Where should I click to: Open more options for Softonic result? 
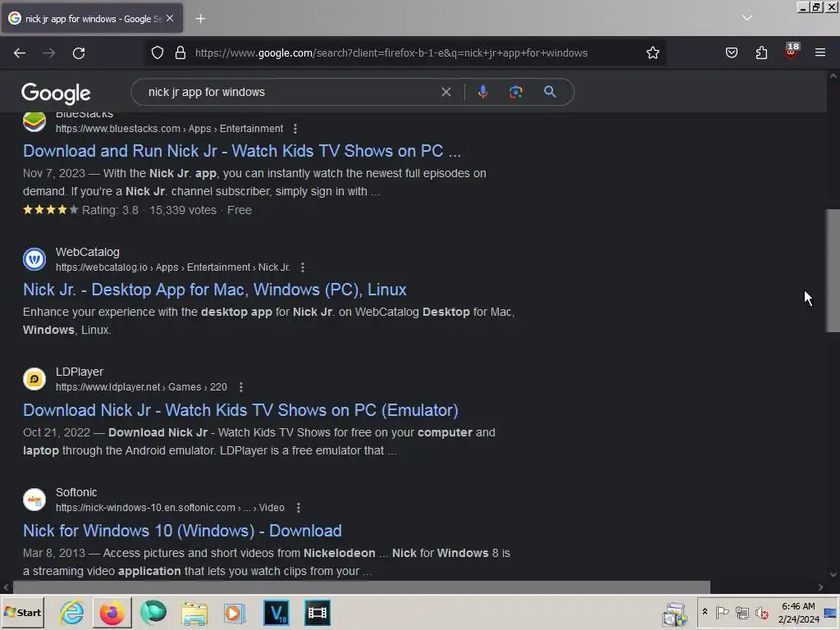coord(299,508)
